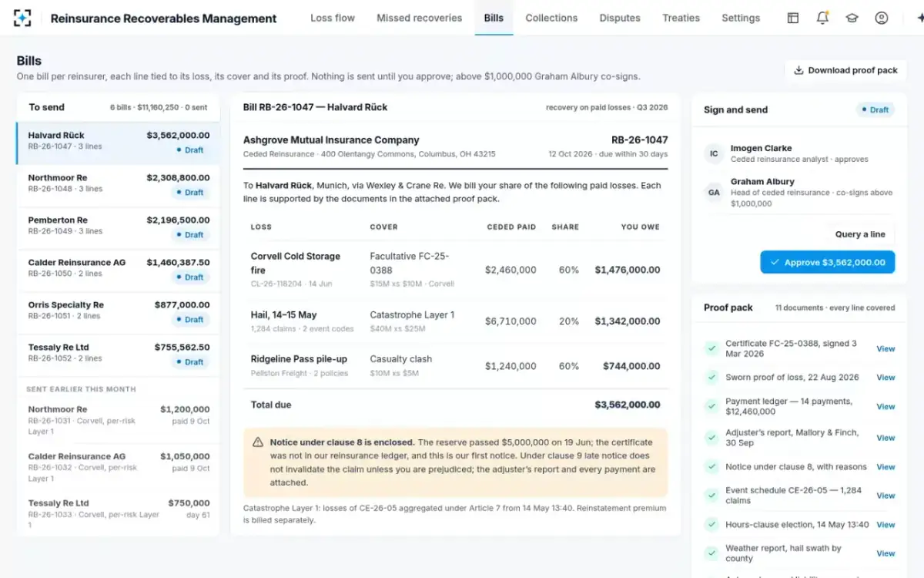View Notice under clause 8 document
Image resolution: width=924 pixels, height=578 pixels.
[885, 467]
